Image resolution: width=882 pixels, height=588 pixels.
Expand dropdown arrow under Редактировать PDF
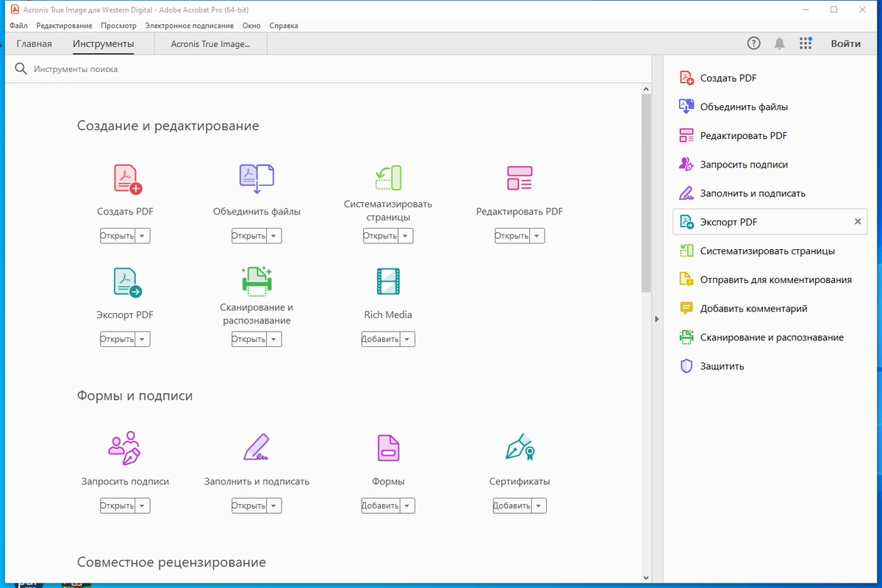[x=537, y=236]
